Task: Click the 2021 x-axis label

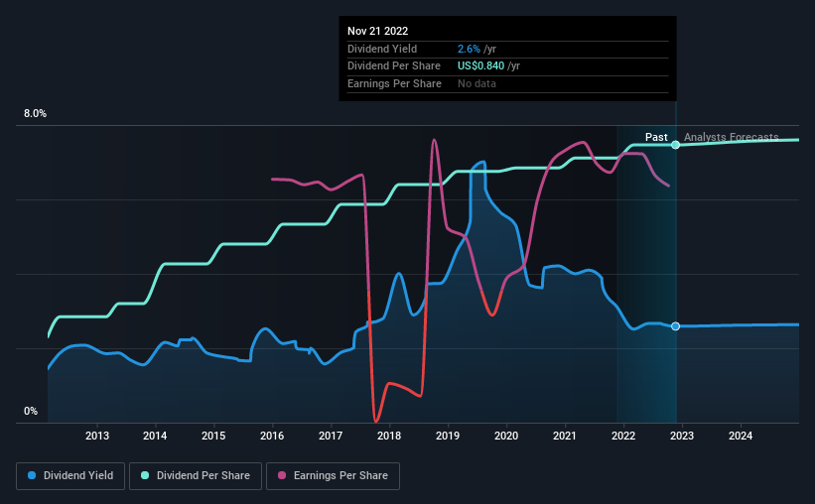Action: tap(565, 436)
